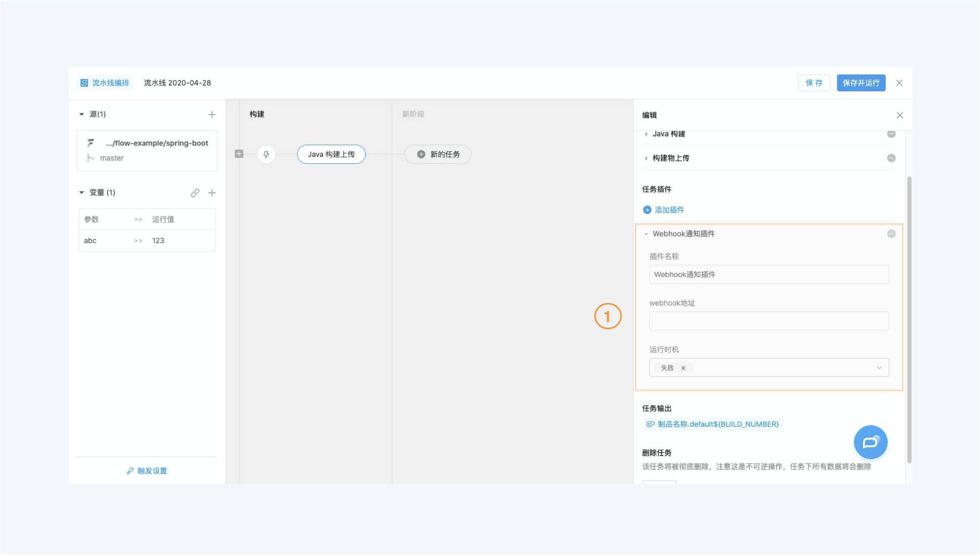Click inside the webhook地址 input field
The width and height of the screenshot is (980, 555).
point(769,321)
